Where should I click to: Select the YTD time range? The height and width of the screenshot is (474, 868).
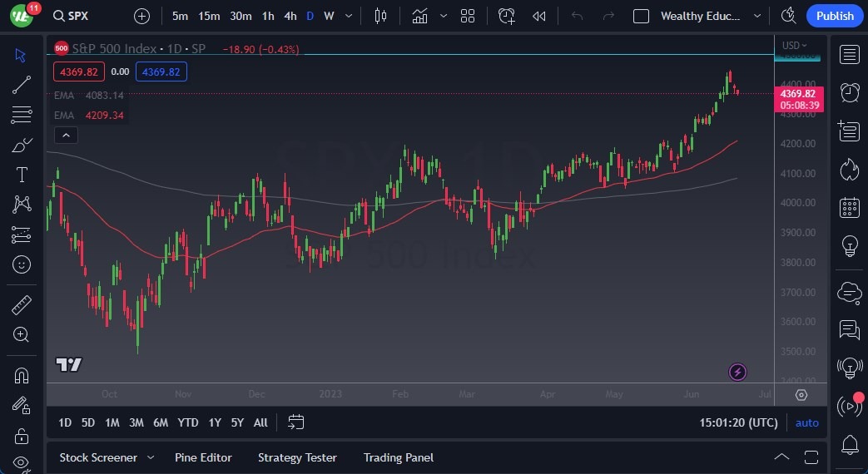(x=188, y=422)
